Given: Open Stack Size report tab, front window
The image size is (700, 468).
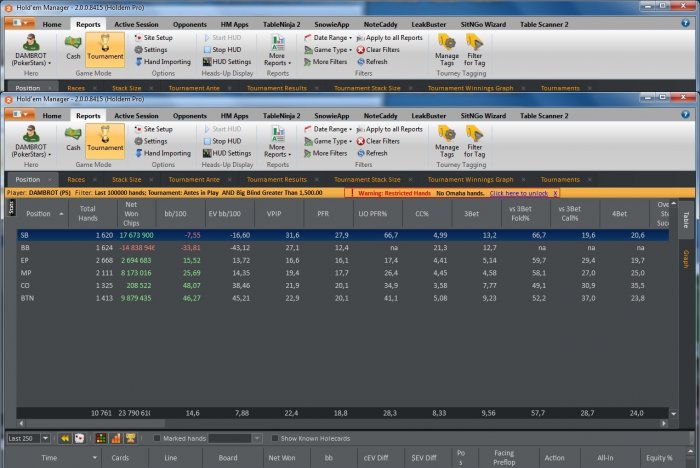Looking at the screenshot, I should pos(126,180).
